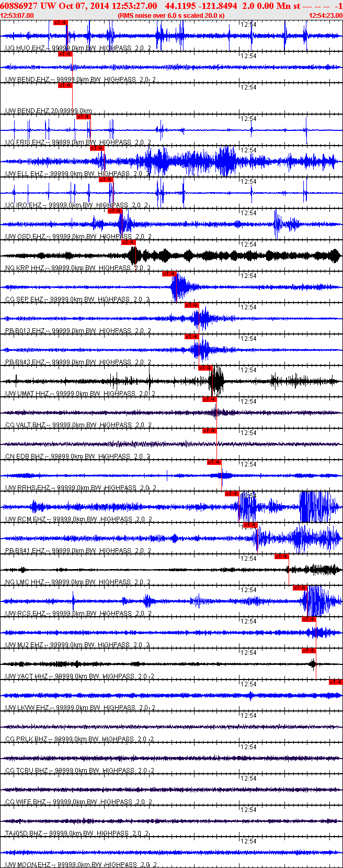
Task: Click the event ID 60886927 in the header
Action: click(18, 6)
